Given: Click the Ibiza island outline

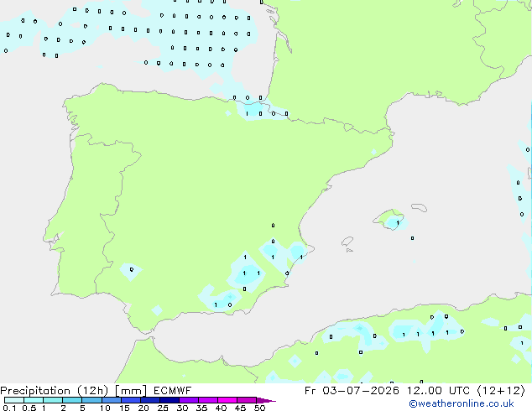Looking at the screenshot, I should point(347,242).
